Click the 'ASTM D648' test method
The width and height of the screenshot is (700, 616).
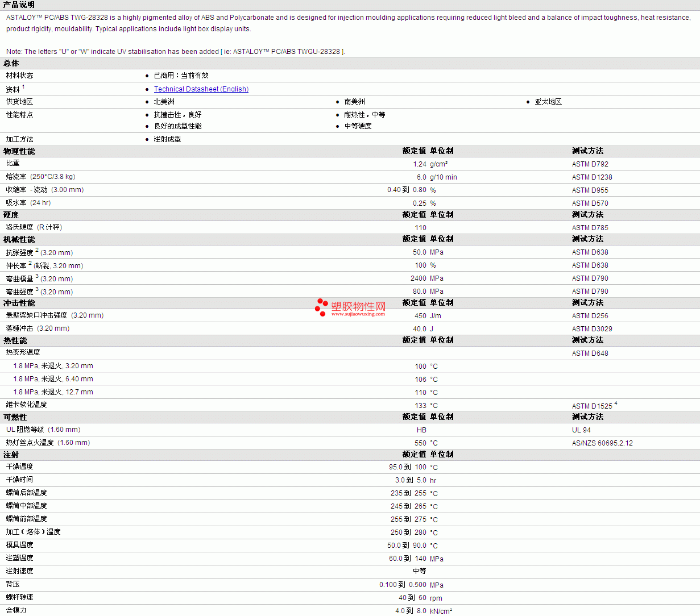590,353
